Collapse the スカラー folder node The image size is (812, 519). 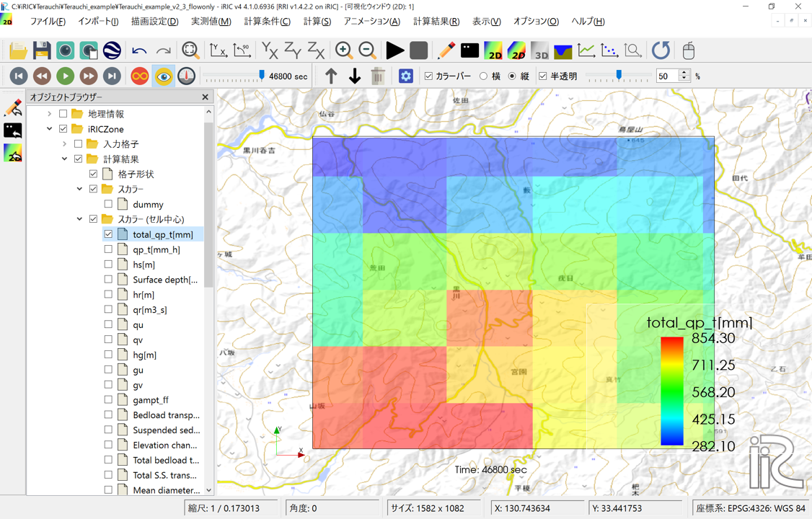pyautogui.click(x=79, y=189)
